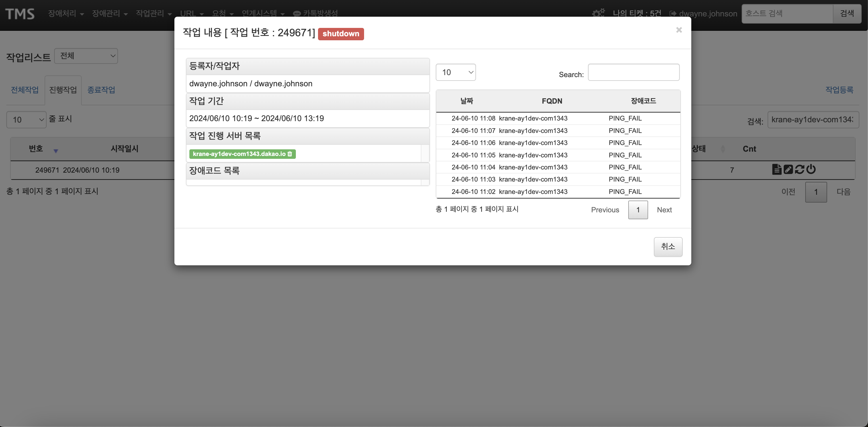Sort the modal table by 장애코드 column

pyautogui.click(x=643, y=101)
